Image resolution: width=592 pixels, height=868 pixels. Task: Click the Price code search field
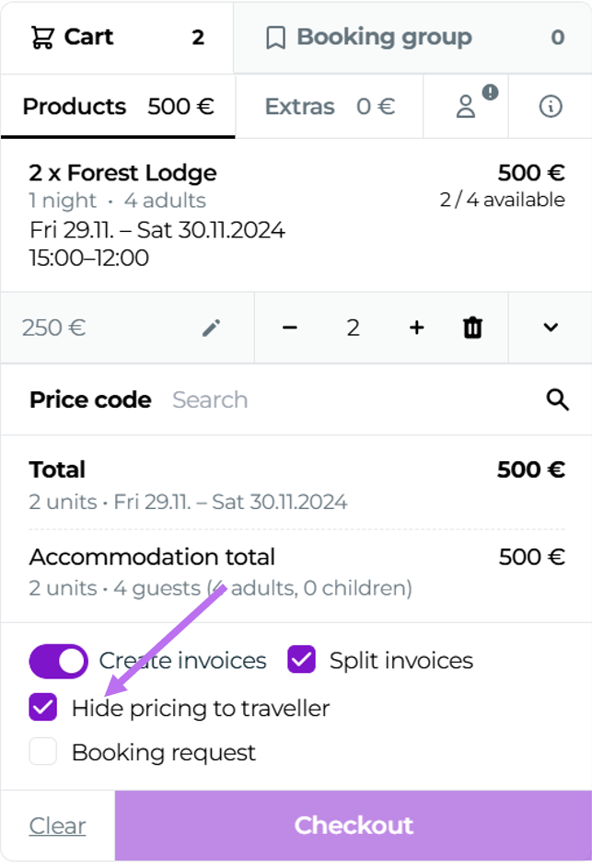(350, 399)
